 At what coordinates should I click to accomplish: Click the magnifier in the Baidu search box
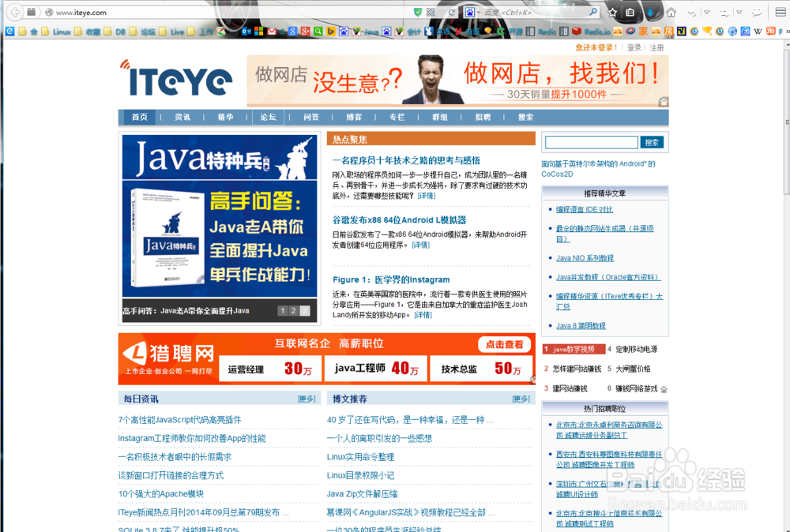click(593, 12)
